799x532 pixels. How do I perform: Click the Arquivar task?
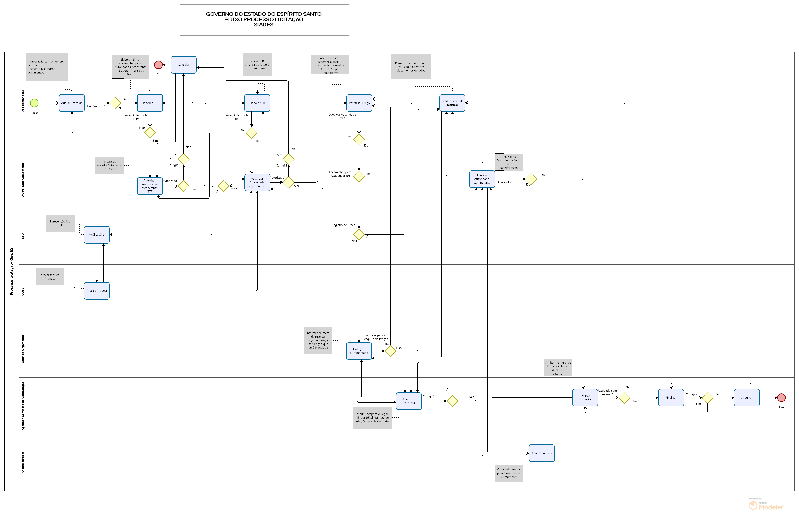[x=747, y=398]
